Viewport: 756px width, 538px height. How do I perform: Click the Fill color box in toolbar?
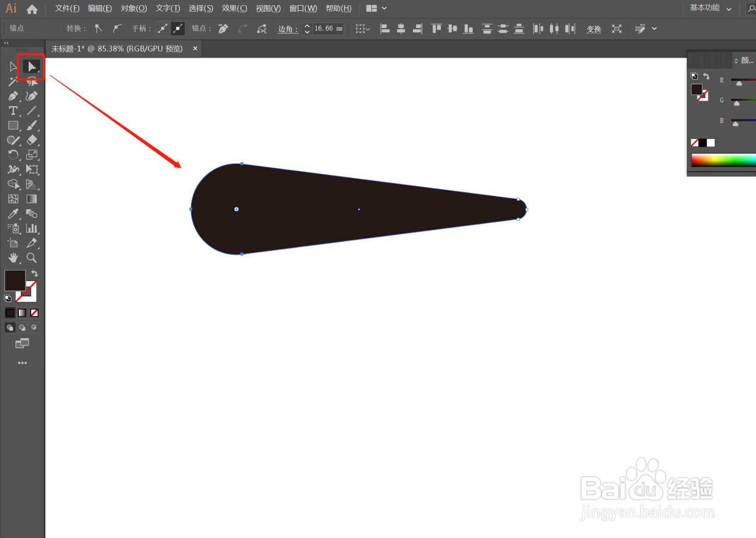click(x=15, y=280)
